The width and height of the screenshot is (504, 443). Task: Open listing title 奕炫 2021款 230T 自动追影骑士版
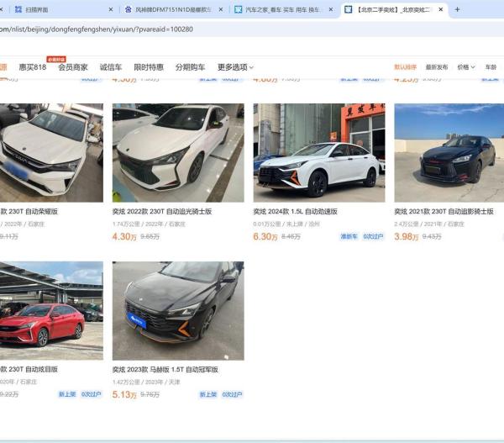tap(444, 211)
